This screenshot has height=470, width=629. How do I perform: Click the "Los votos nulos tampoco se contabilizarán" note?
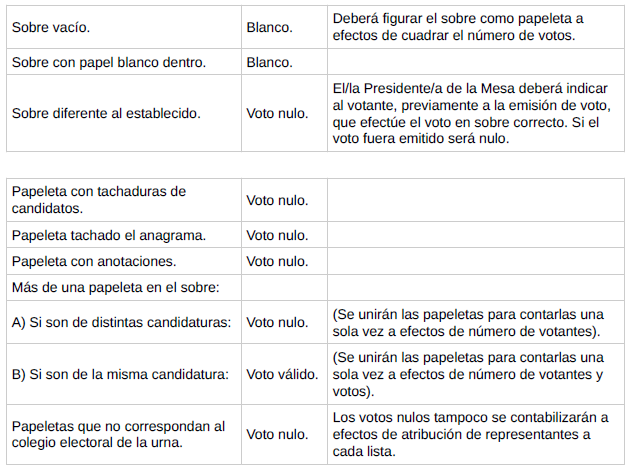coord(470,434)
